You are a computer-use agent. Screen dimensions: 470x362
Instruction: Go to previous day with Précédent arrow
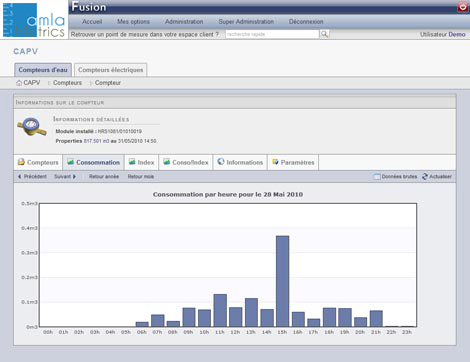click(x=19, y=176)
